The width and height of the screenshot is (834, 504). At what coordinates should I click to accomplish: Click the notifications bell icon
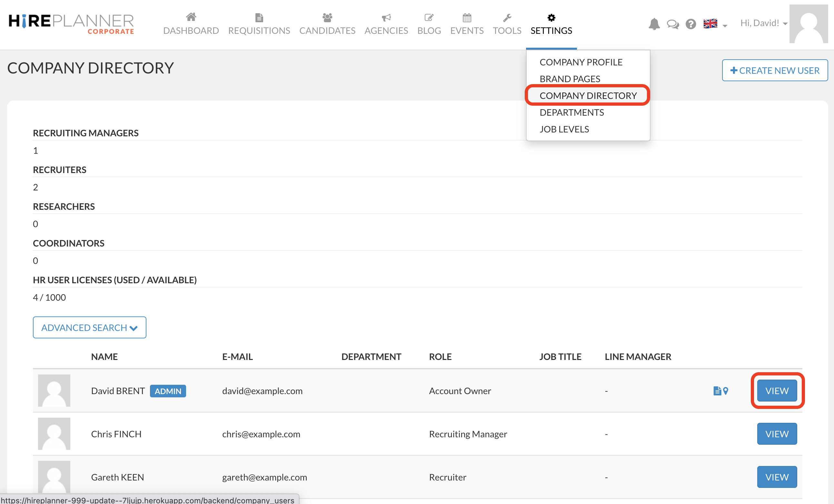point(654,24)
